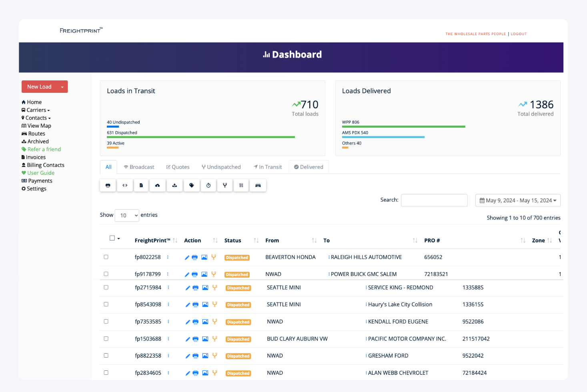
Task: Open the Delivered tab
Action: pyautogui.click(x=309, y=167)
